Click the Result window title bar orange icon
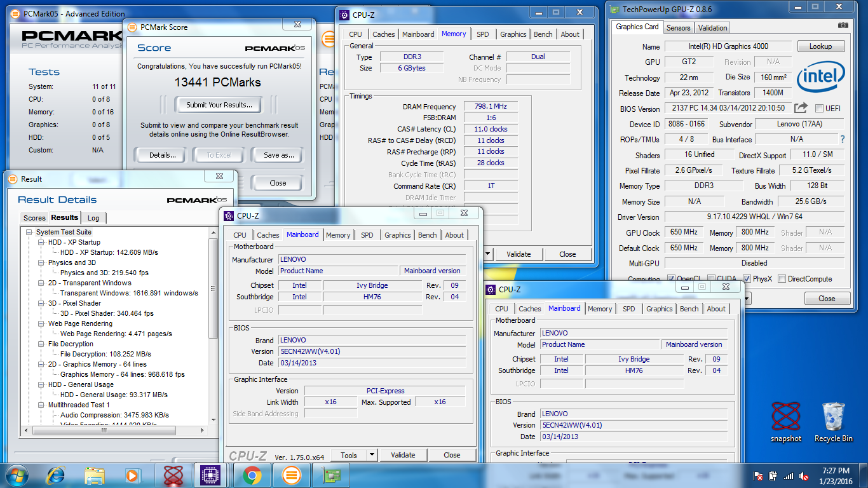This screenshot has height=488, width=868. click(x=13, y=179)
